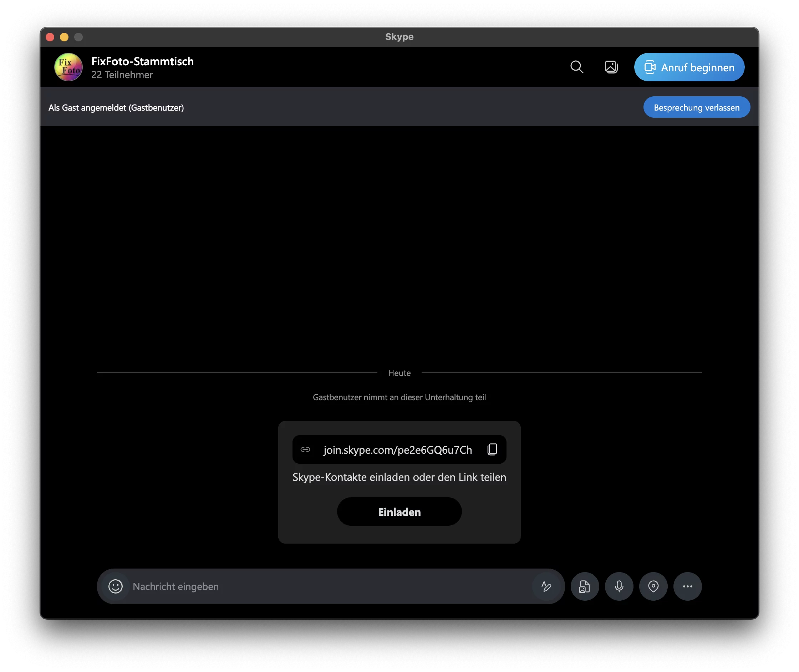Click 'Gastbenutzer nimmt an dieser Unterhaltung teil' text
The height and width of the screenshot is (672, 799).
pos(399,397)
